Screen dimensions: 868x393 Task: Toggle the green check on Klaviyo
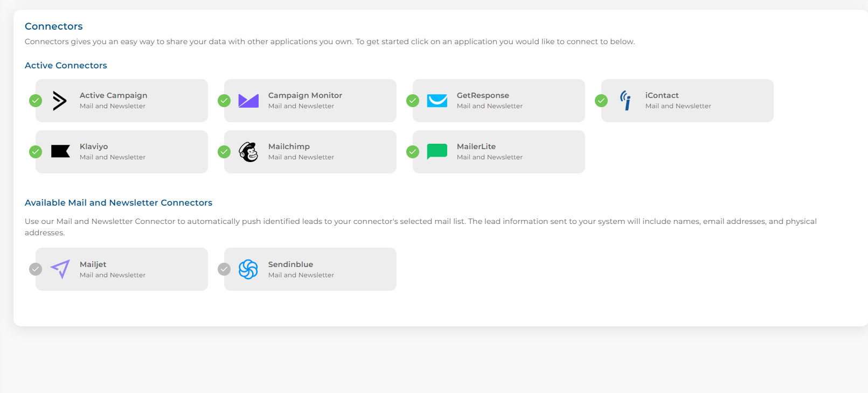tap(36, 152)
